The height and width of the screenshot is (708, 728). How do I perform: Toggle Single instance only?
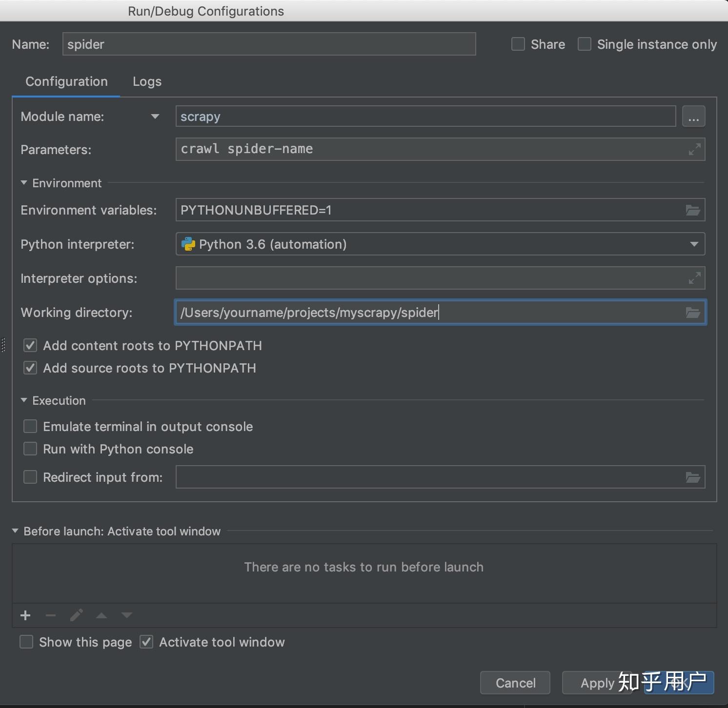point(585,44)
